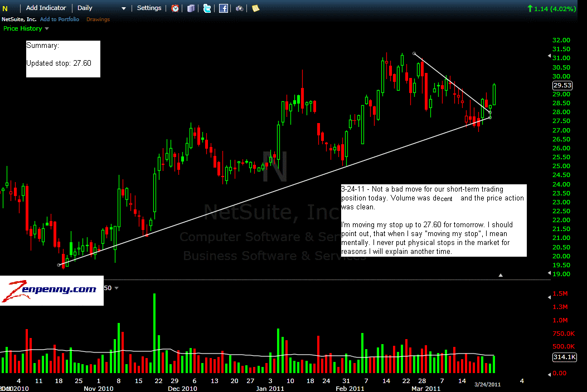Click the small arrow beside 1.5M on volume axis
The image size is (587, 392).
pyautogui.click(x=549, y=297)
